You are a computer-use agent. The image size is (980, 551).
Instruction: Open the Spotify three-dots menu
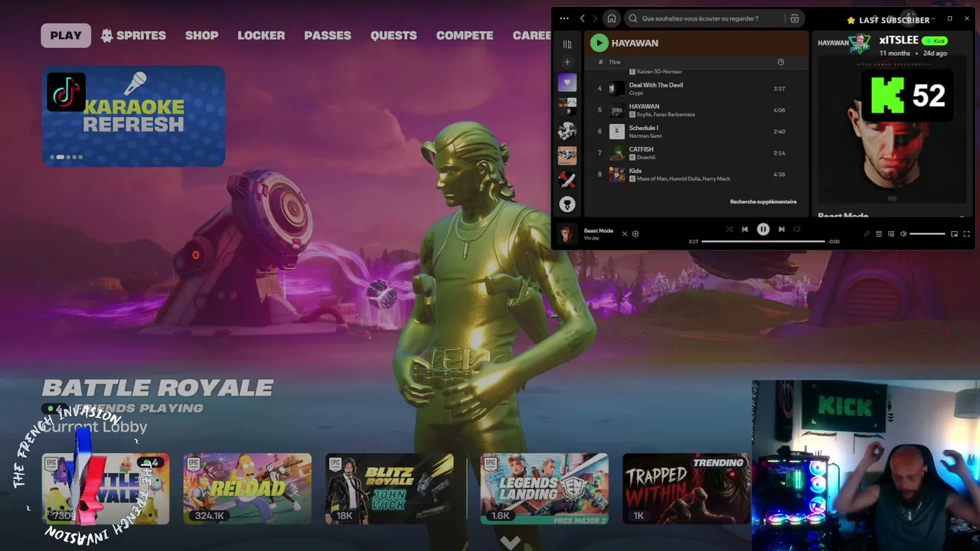(564, 18)
